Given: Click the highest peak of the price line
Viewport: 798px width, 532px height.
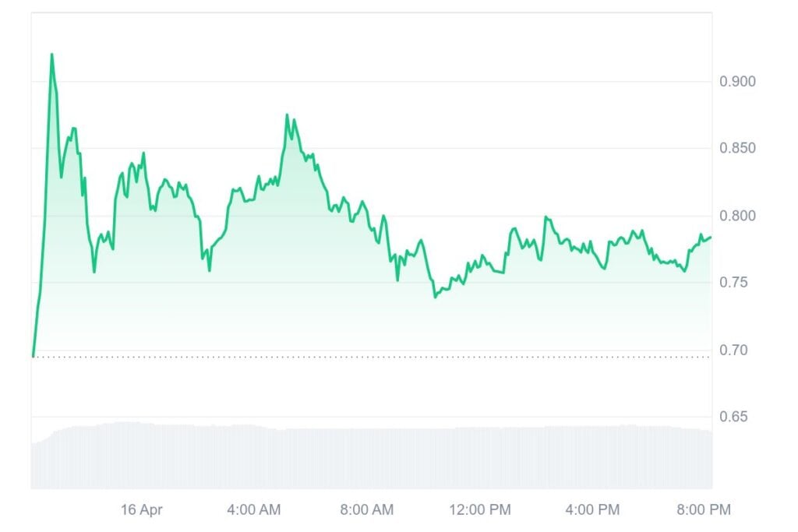Looking at the screenshot, I should pyautogui.click(x=52, y=55).
